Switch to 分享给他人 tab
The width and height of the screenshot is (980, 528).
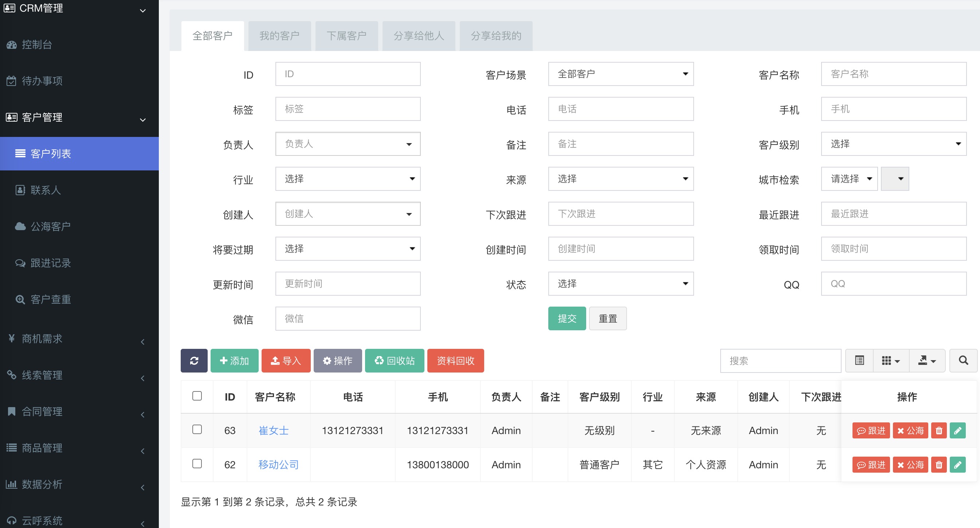pyautogui.click(x=419, y=36)
